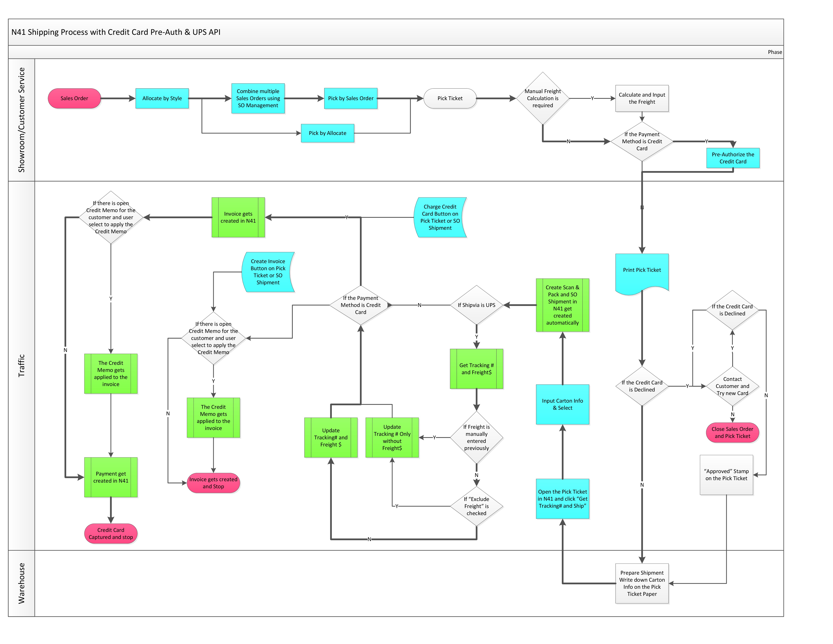The width and height of the screenshot is (833, 644).
Task: Select If Exclude Freight is checked diamond
Action: (477, 506)
